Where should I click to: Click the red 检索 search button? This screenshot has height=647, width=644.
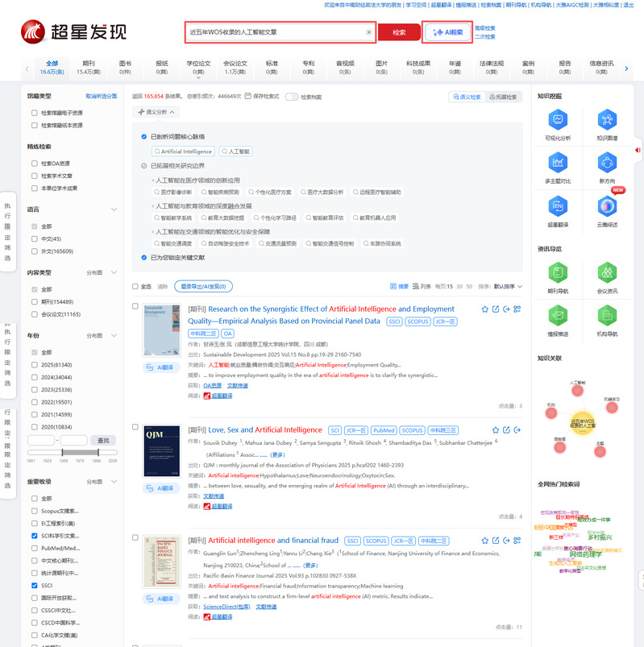(x=399, y=33)
